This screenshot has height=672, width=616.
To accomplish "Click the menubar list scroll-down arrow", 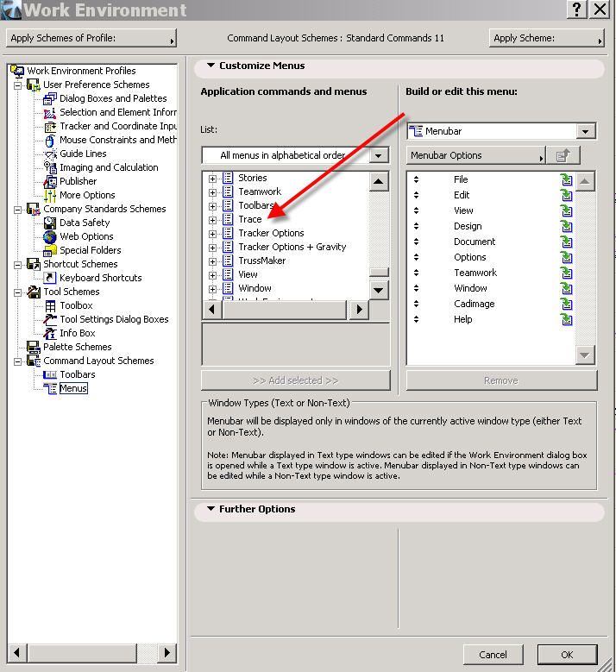I will (x=585, y=355).
